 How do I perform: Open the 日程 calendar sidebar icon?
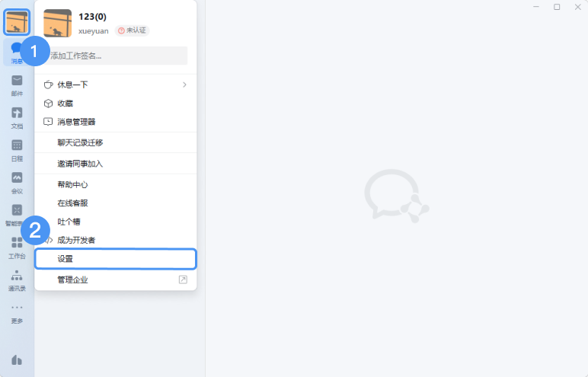click(x=17, y=151)
